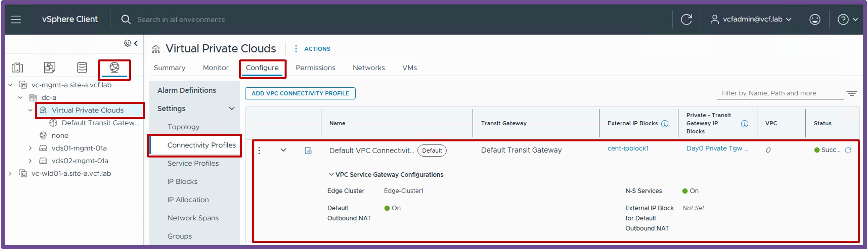Switch to Hosts and Clusters inventory view
Screen dimensions: 868x250
tap(17, 68)
